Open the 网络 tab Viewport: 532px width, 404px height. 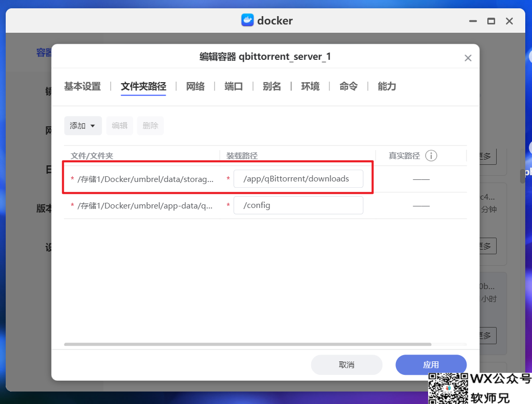(x=195, y=86)
